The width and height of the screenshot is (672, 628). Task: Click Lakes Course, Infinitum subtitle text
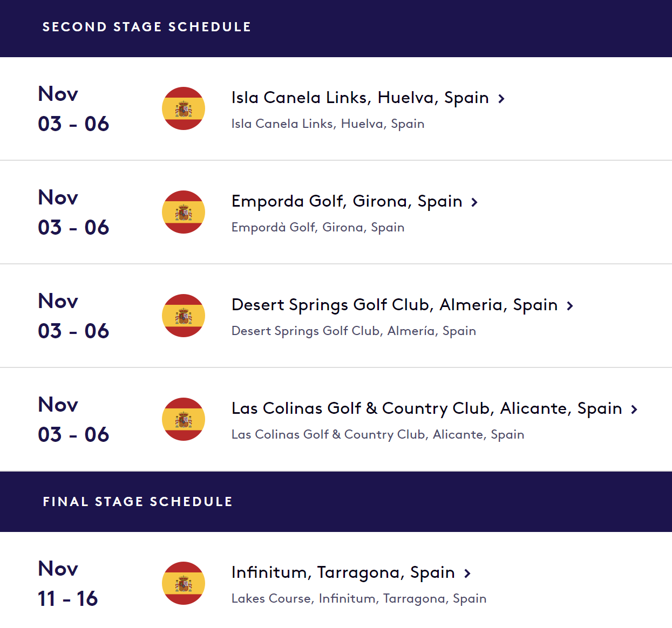359,598
